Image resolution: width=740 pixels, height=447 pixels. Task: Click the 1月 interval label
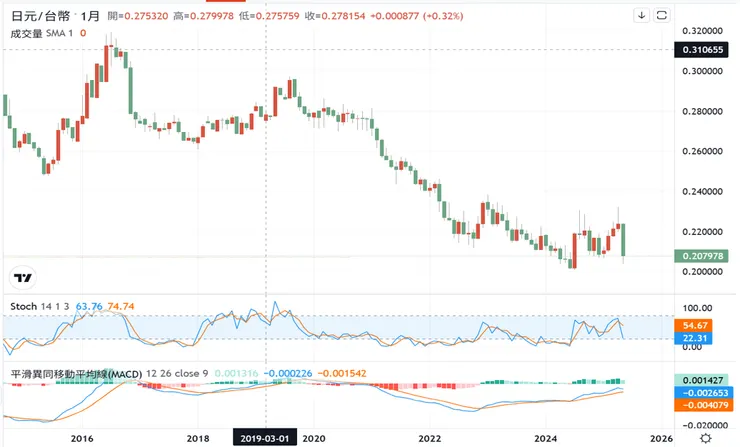(x=90, y=16)
